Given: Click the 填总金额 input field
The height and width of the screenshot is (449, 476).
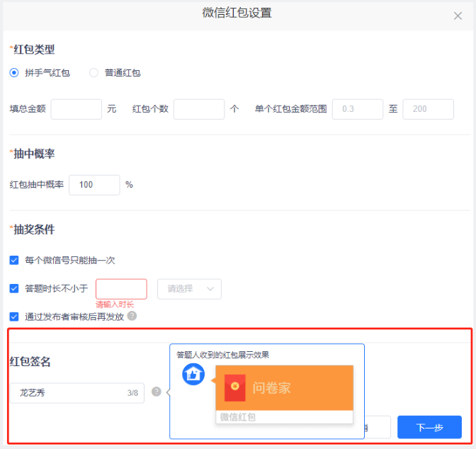Looking at the screenshot, I should coord(76,109).
